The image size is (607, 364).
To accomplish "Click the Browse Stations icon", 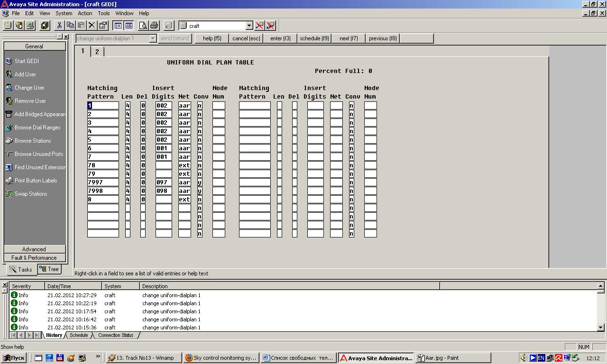I will point(9,141).
